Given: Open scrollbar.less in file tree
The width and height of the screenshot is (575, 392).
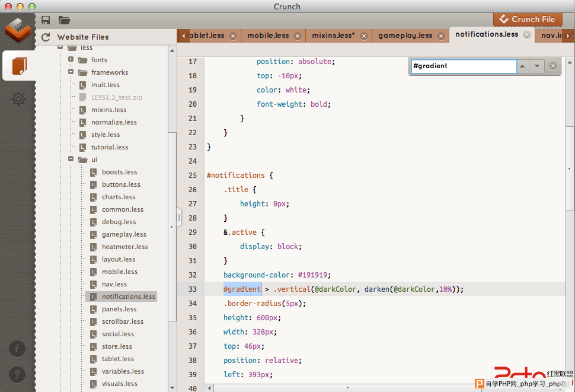Looking at the screenshot, I should tap(123, 322).
